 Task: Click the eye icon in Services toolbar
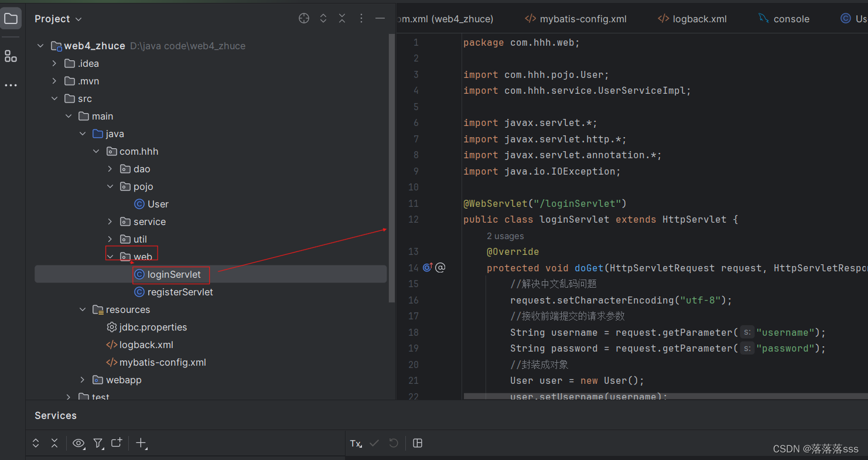tap(78, 443)
